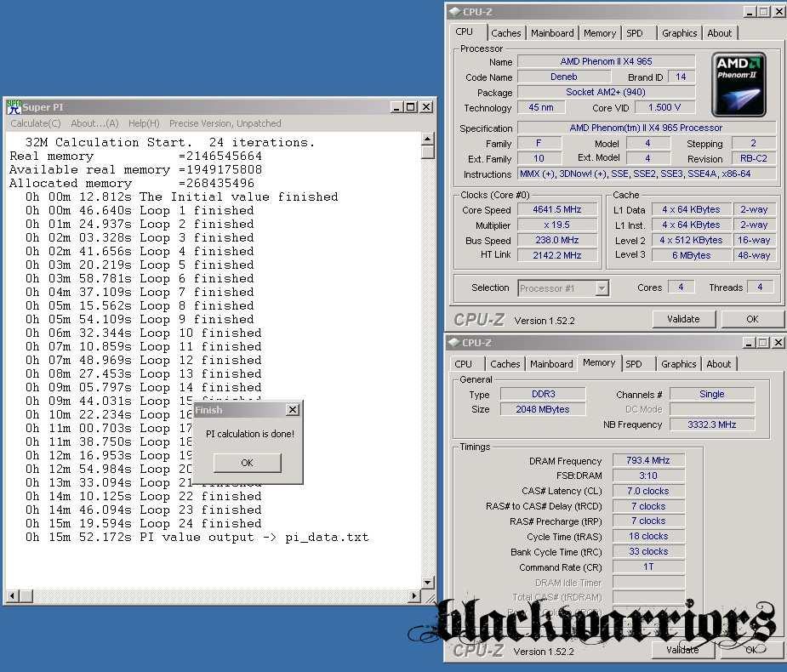Screen dimensions: 787x672
Task: Click the Super PI vertical scrollbar down arrow
Action: (428, 582)
